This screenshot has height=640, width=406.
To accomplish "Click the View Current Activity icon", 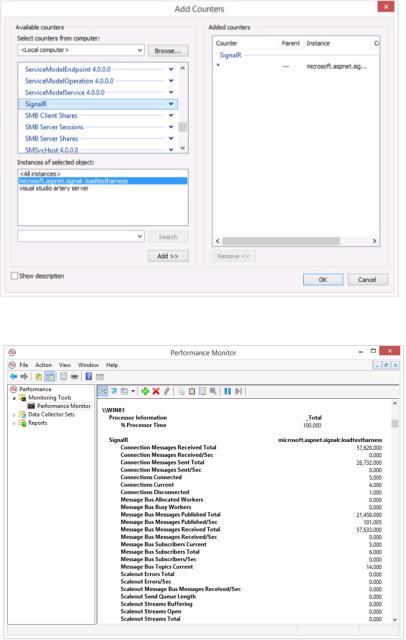I will 102,391.
